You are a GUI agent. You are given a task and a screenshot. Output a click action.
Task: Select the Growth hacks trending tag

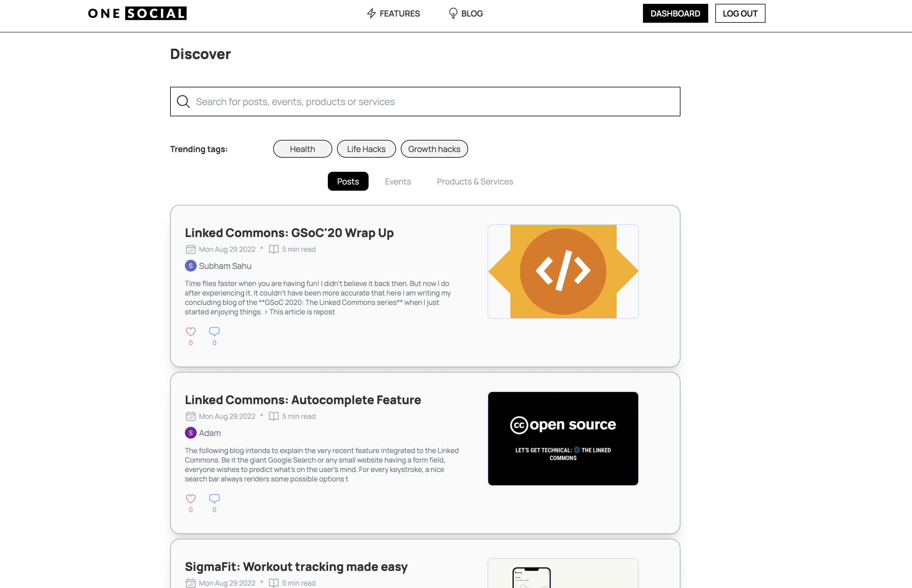(x=434, y=149)
